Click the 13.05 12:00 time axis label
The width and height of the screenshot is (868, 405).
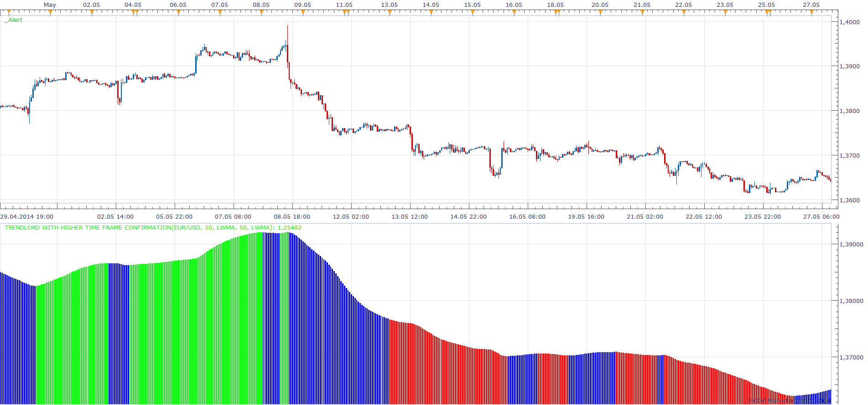[410, 217]
